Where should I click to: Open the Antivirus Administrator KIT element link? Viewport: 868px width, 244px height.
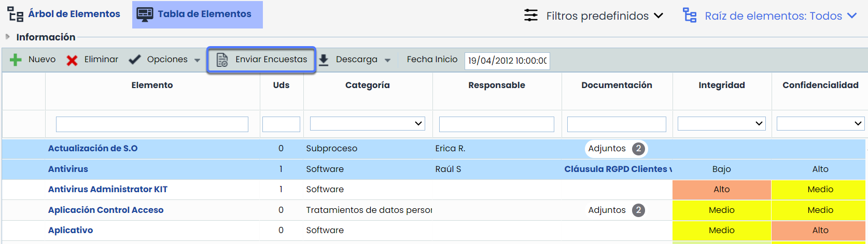[x=108, y=190]
